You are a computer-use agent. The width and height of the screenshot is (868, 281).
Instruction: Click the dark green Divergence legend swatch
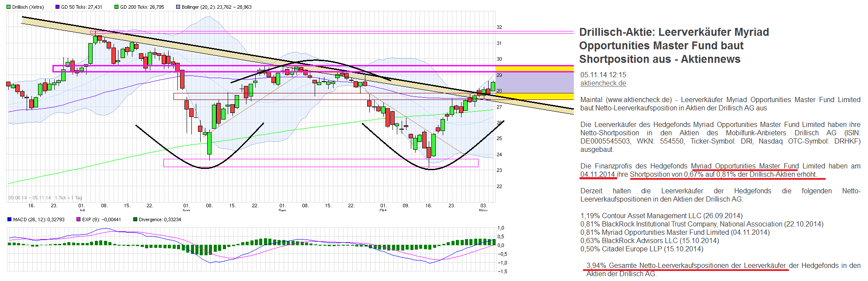pyautogui.click(x=135, y=219)
